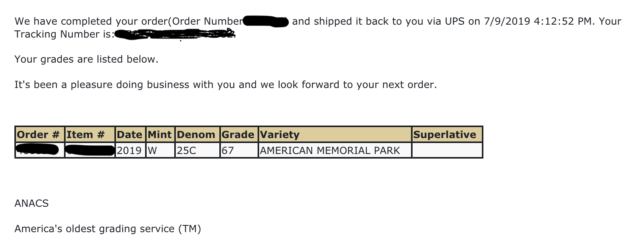Click the Order # column header
Viewport: 644px width, 242px height.
38,135
